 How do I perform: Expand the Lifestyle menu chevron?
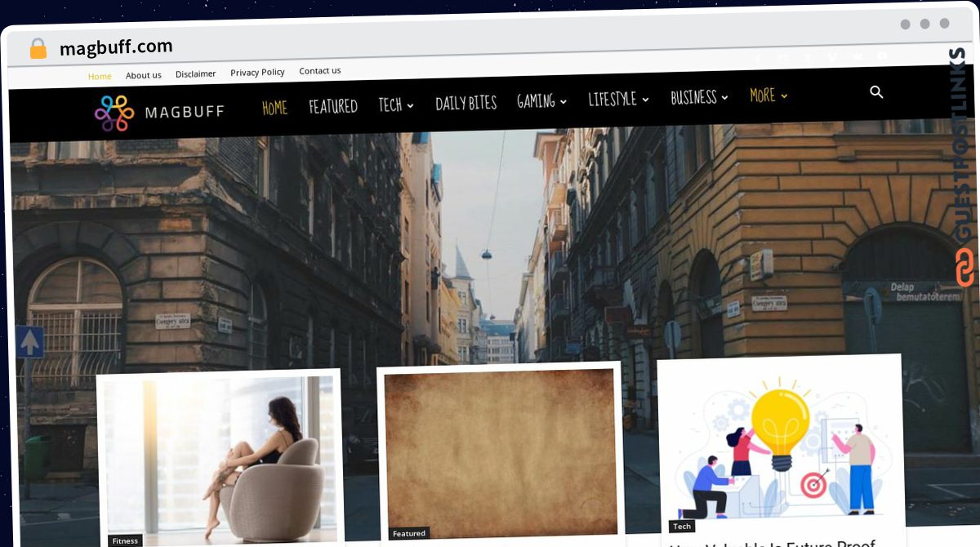(645, 100)
